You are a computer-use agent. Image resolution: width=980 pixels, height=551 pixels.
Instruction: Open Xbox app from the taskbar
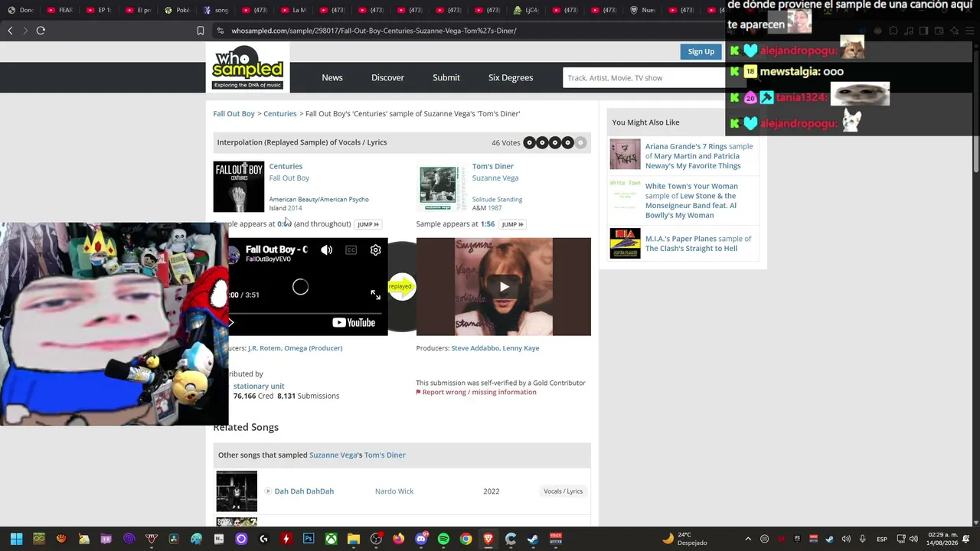(331, 539)
